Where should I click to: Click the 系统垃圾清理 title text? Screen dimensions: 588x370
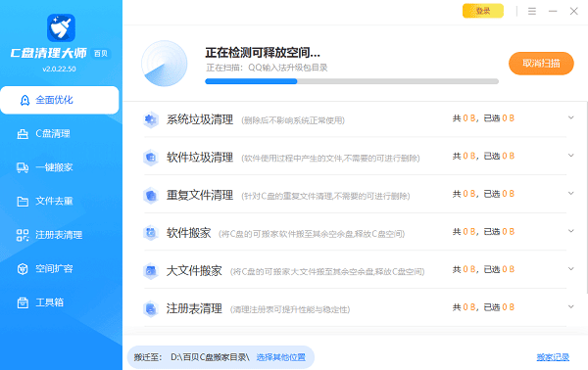[200, 119]
